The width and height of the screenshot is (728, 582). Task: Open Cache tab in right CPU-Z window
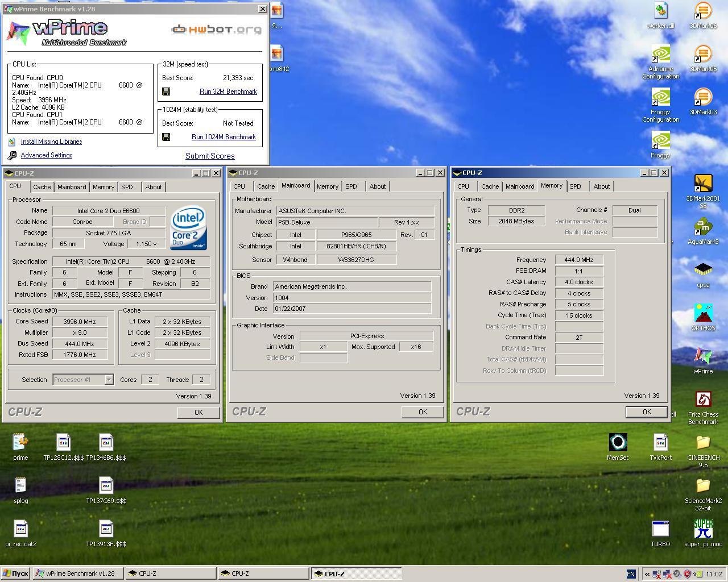[490, 186]
